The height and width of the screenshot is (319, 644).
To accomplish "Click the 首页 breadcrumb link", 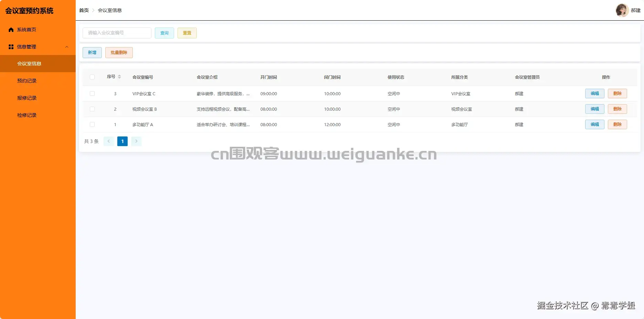I will [84, 10].
